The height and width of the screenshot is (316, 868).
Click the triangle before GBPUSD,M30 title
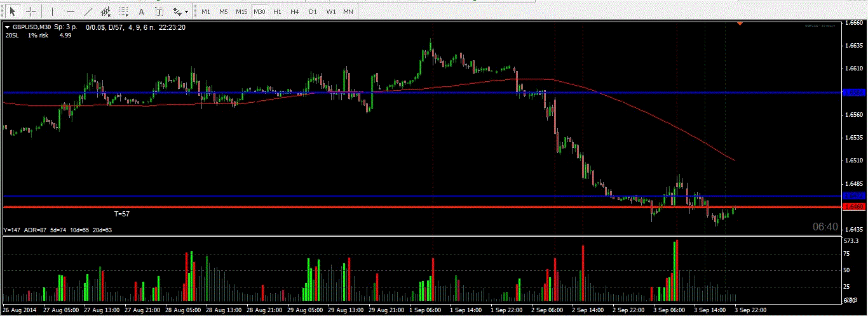(8, 27)
